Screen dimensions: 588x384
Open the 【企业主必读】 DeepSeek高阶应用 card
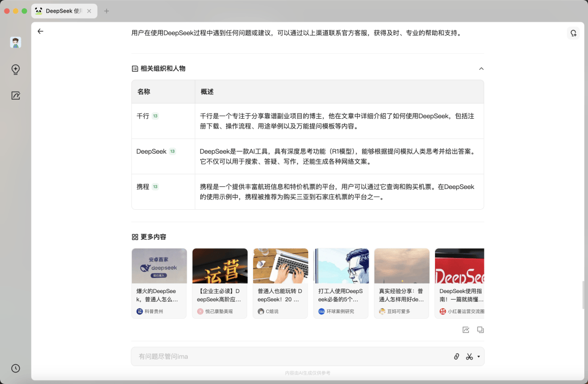point(220,283)
